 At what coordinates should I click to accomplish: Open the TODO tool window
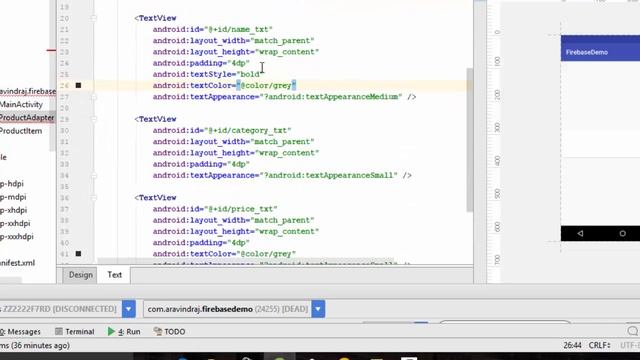pos(169,331)
